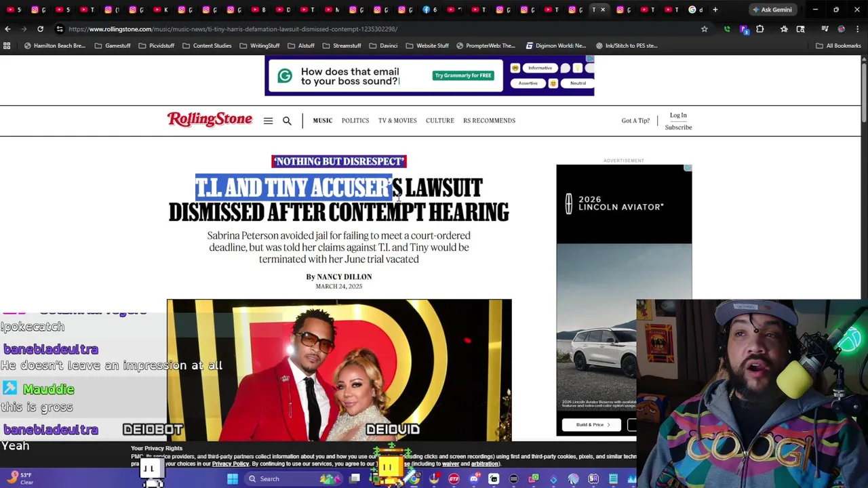This screenshot has height=488, width=868.
Task: Select the POLITICS nav item
Action: 355,121
